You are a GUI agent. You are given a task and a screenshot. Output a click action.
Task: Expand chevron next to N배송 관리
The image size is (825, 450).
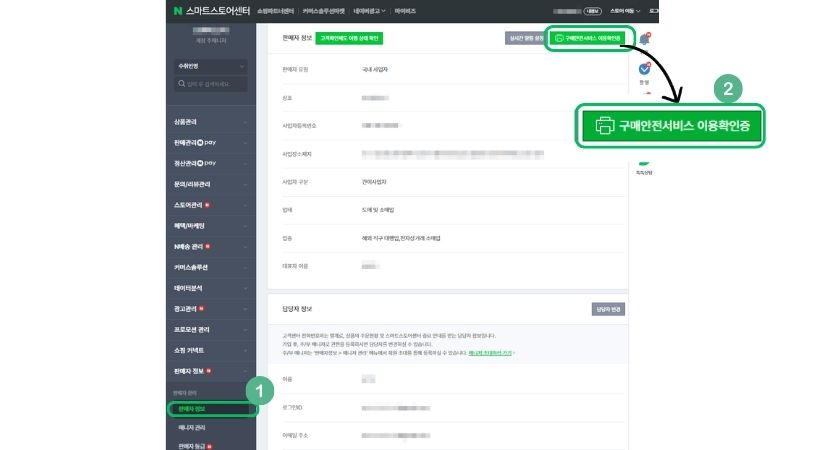(x=245, y=247)
